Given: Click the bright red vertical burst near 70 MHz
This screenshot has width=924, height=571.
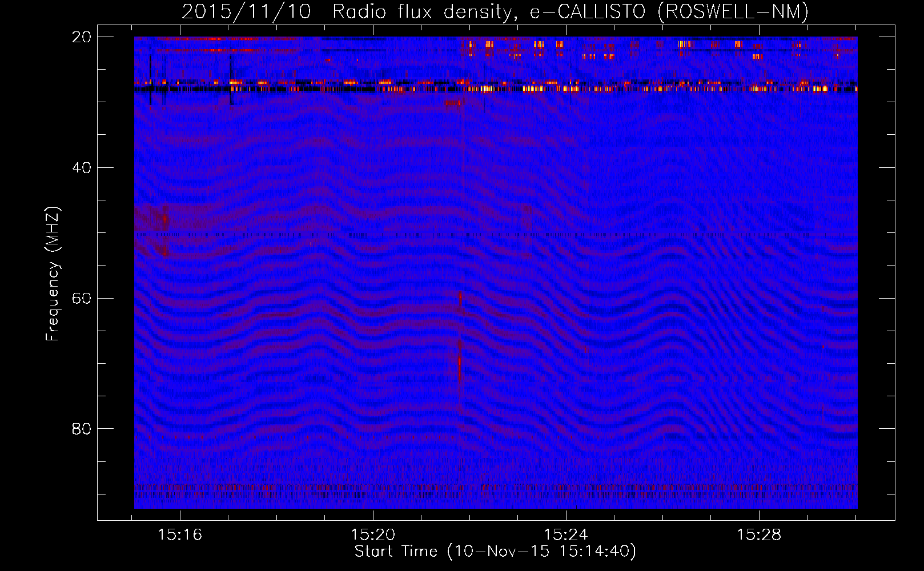Looking at the screenshot, I should click(x=460, y=361).
